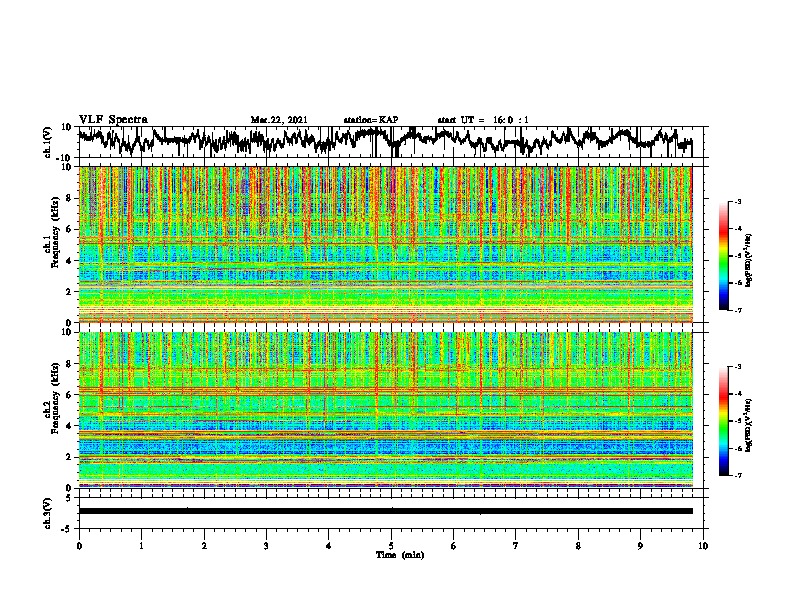The width and height of the screenshot is (792, 612).
Task: Click the ch.3(V) axis label
Action: pyautogui.click(x=48, y=514)
